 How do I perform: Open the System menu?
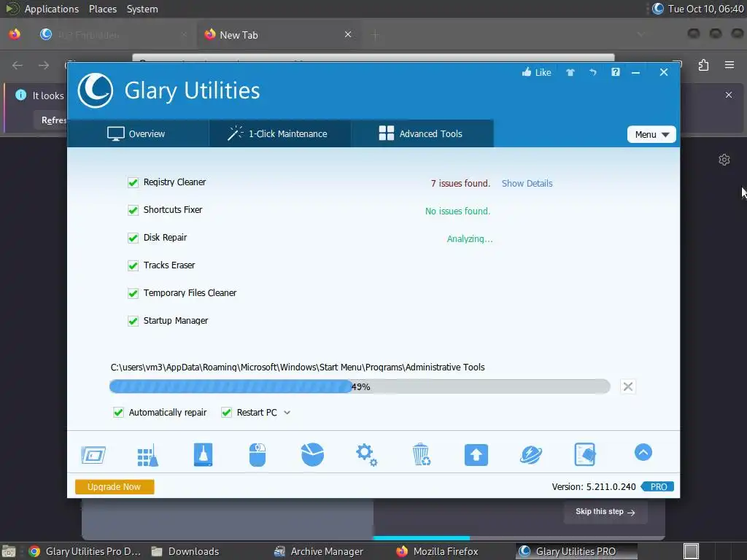point(142,9)
